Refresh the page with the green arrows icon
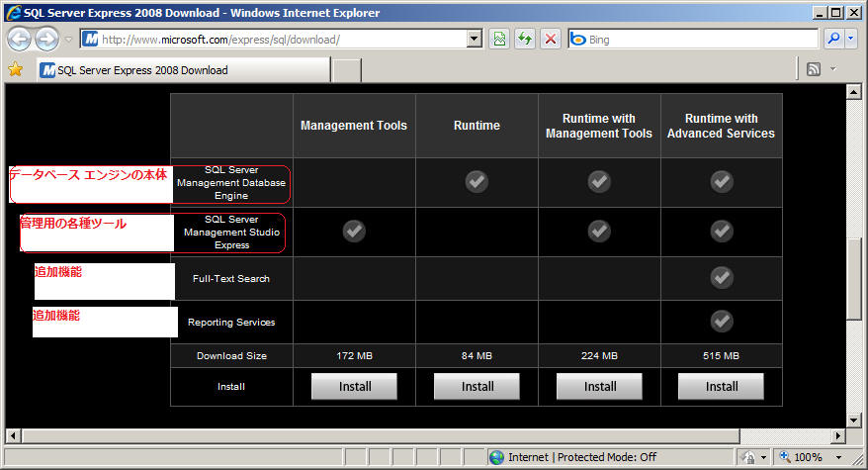Image resolution: width=868 pixels, height=470 pixels. 525,40
